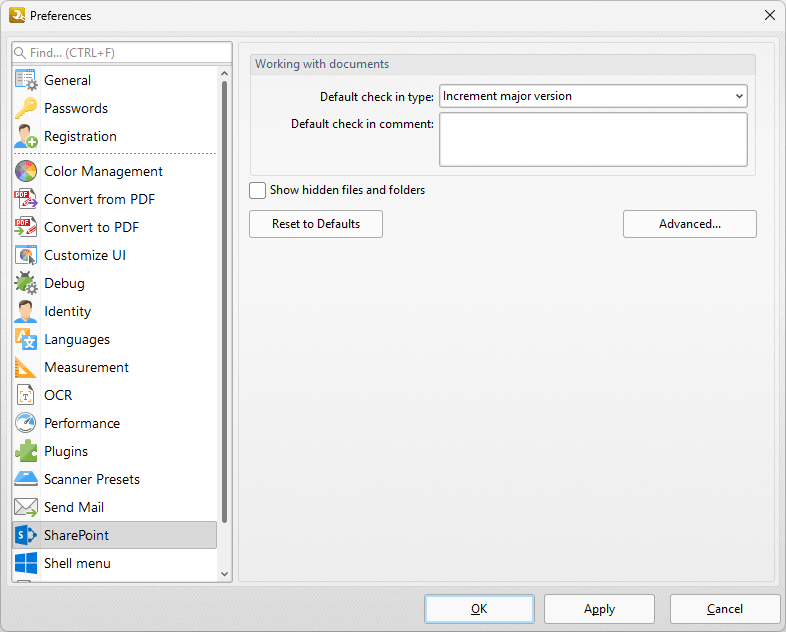Click the category list scroll down arrow

click(225, 574)
